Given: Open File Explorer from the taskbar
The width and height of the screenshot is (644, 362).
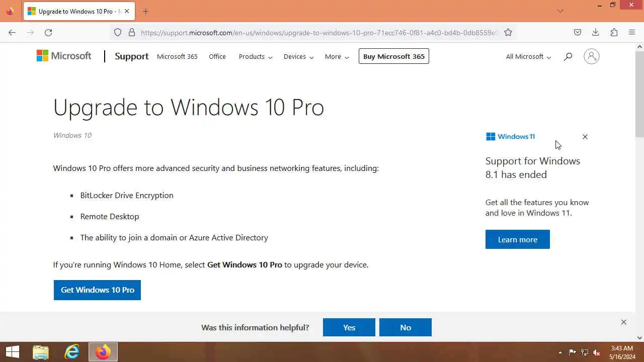Looking at the screenshot, I should (41, 352).
